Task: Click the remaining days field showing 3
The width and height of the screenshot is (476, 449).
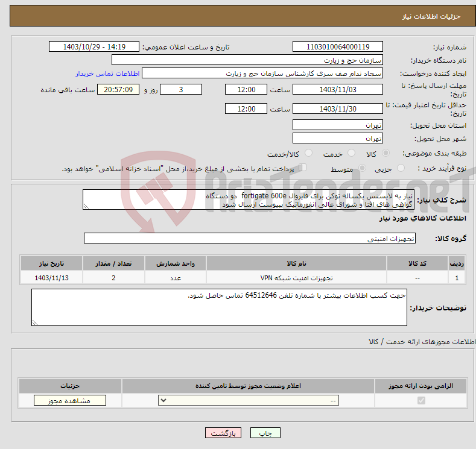Action: (181, 89)
